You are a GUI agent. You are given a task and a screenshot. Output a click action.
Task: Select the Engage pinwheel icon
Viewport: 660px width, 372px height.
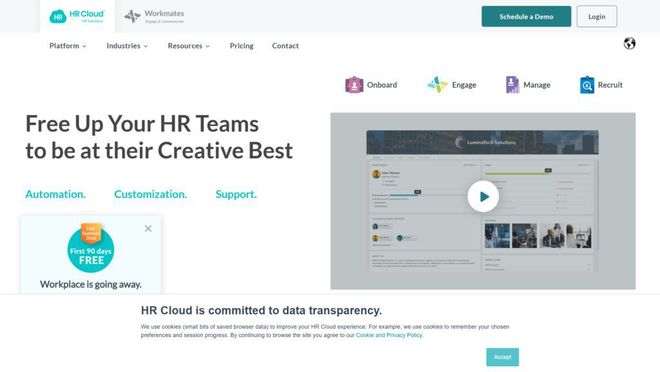click(437, 85)
